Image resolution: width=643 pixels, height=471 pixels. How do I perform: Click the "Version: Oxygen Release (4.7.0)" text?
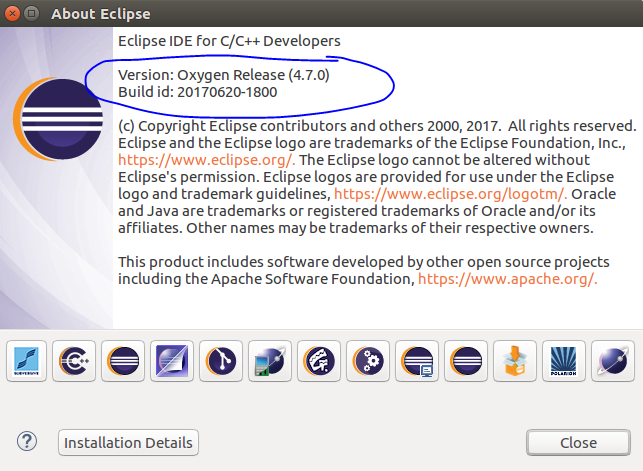coord(223,75)
